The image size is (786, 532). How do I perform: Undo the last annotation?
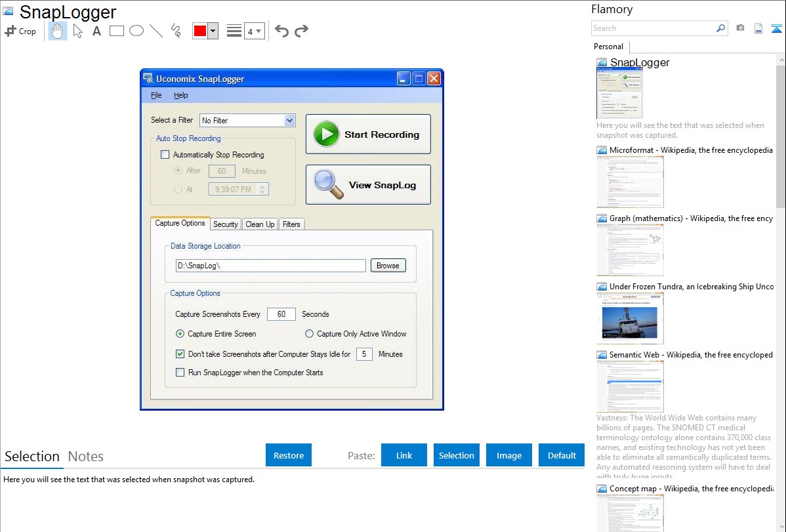click(281, 31)
